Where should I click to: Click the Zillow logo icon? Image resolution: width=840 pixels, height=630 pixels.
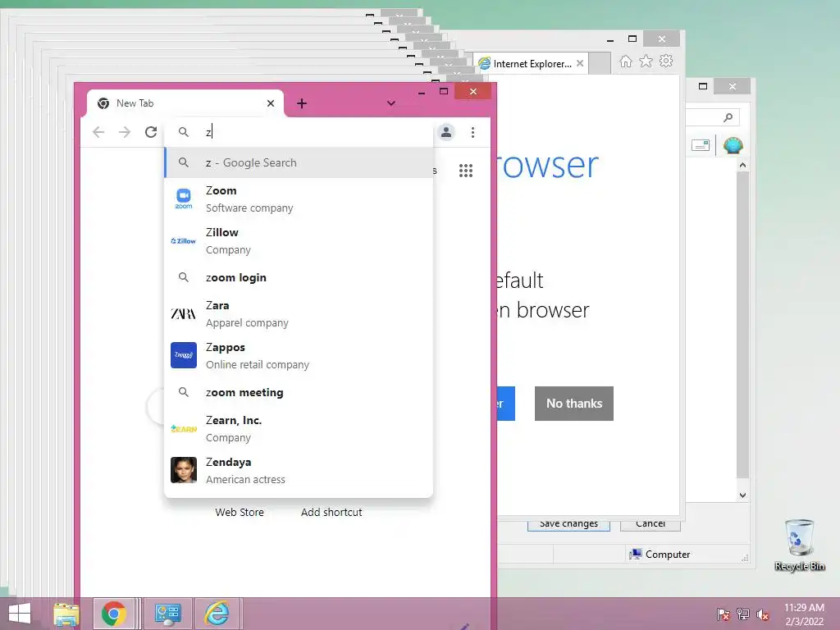pyautogui.click(x=183, y=241)
